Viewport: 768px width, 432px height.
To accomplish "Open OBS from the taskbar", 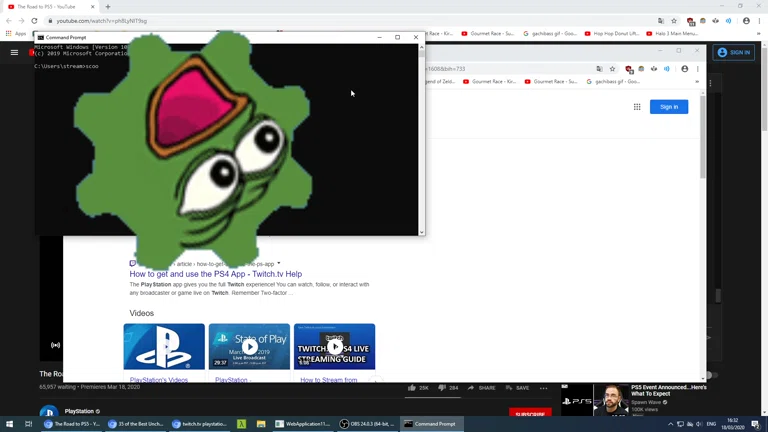I will click(x=367, y=424).
